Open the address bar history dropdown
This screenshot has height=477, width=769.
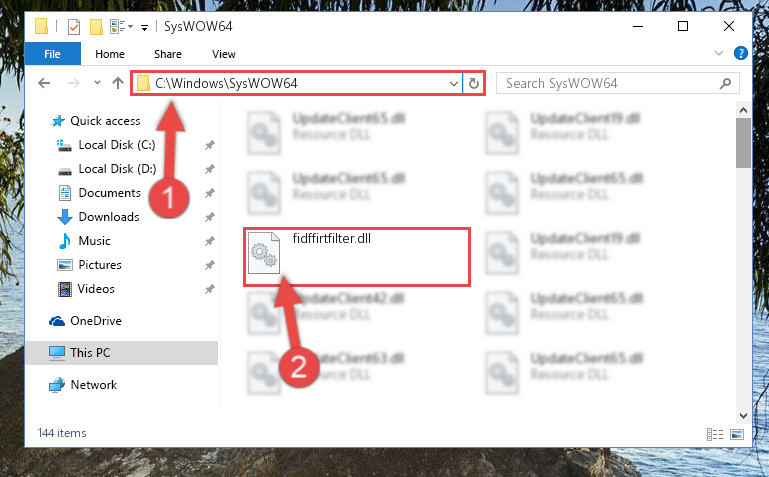pos(454,84)
